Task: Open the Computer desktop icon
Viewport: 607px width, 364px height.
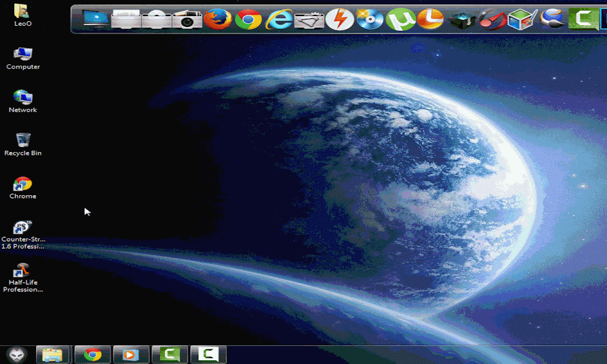Action: (x=23, y=58)
